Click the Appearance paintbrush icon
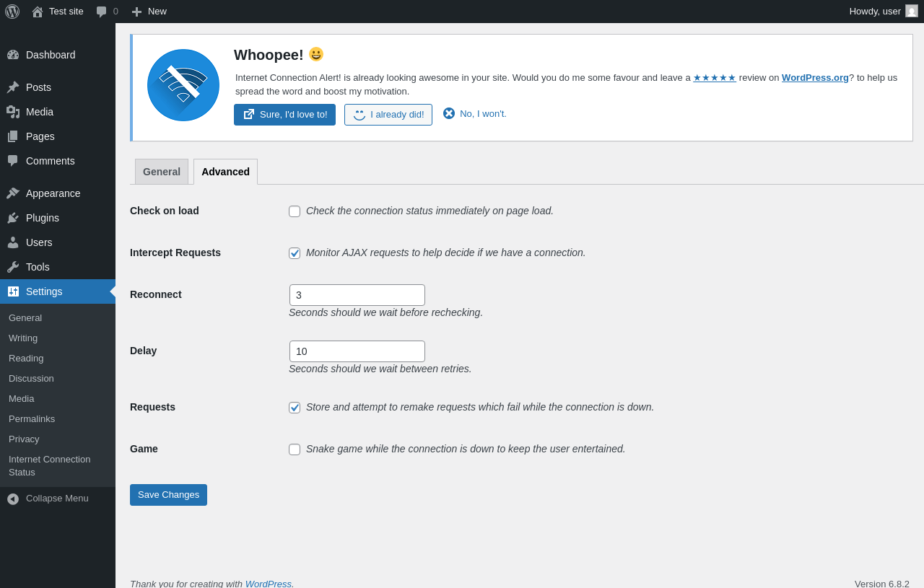Viewport: 924px width, 588px height. (x=13, y=193)
